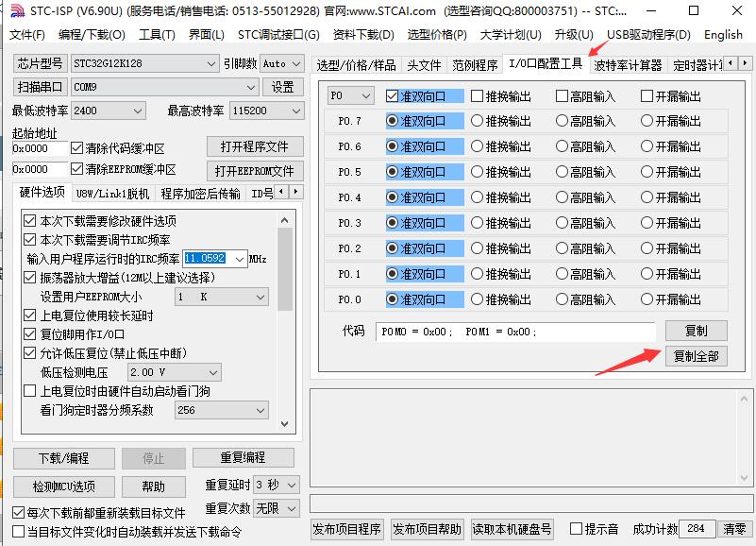The image size is (756, 546).
Task: Click the 读取本机硬盘号 button
Action: pyautogui.click(x=512, y=529)
